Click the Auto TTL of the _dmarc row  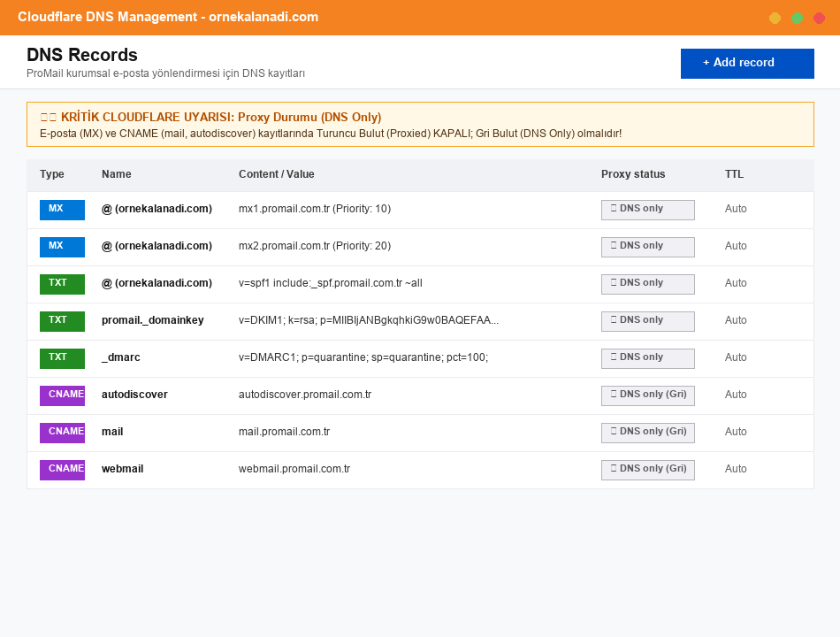pos(736,357)
